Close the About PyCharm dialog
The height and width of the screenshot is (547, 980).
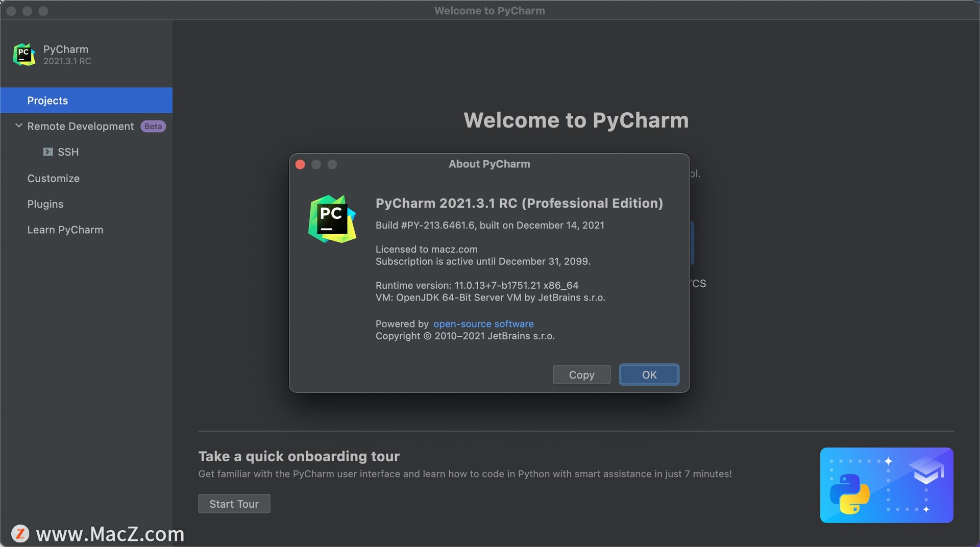pos(300,164)
